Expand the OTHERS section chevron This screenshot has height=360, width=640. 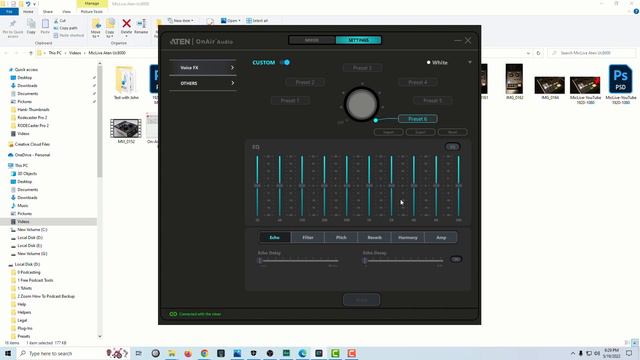click(x=233, y=83)
